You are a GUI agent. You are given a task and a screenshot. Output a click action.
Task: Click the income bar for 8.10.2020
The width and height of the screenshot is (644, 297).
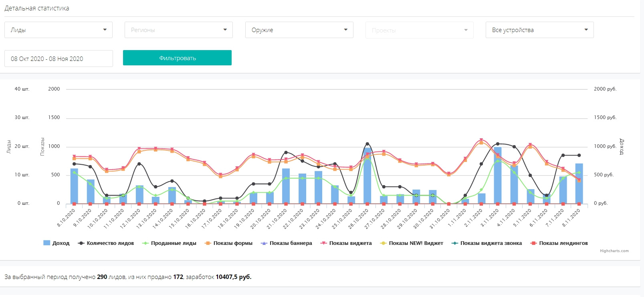[74, 186]
